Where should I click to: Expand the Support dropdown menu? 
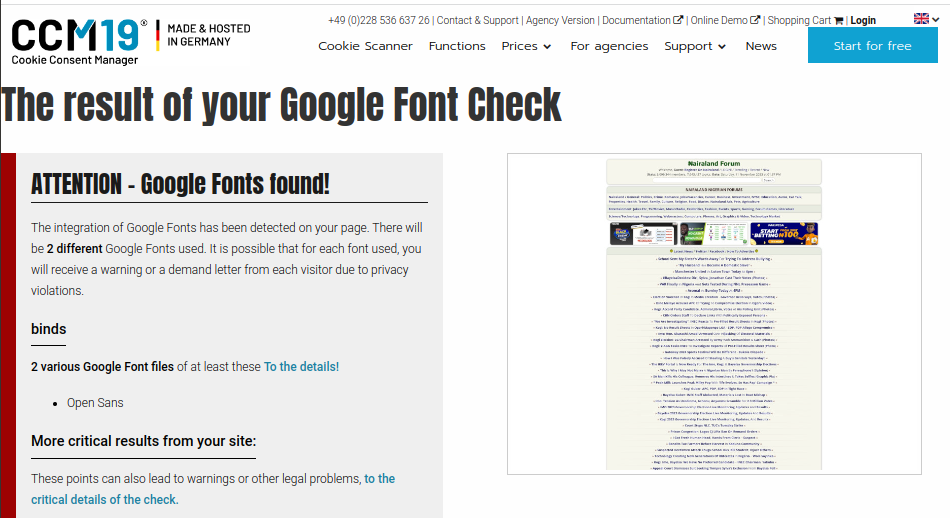tap(694, 46)
